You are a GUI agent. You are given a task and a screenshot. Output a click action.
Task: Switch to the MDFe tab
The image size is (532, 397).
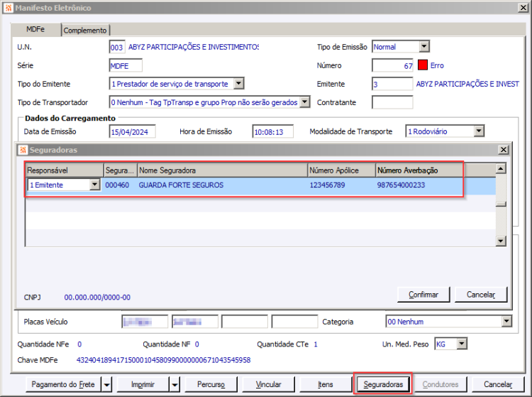click(x=35, y=30)
